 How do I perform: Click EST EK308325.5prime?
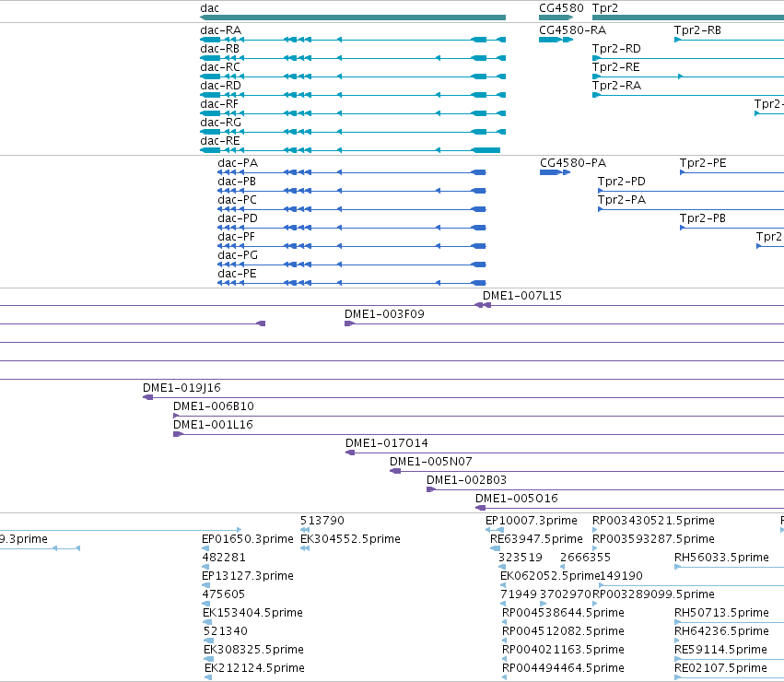tap(253, 651)
